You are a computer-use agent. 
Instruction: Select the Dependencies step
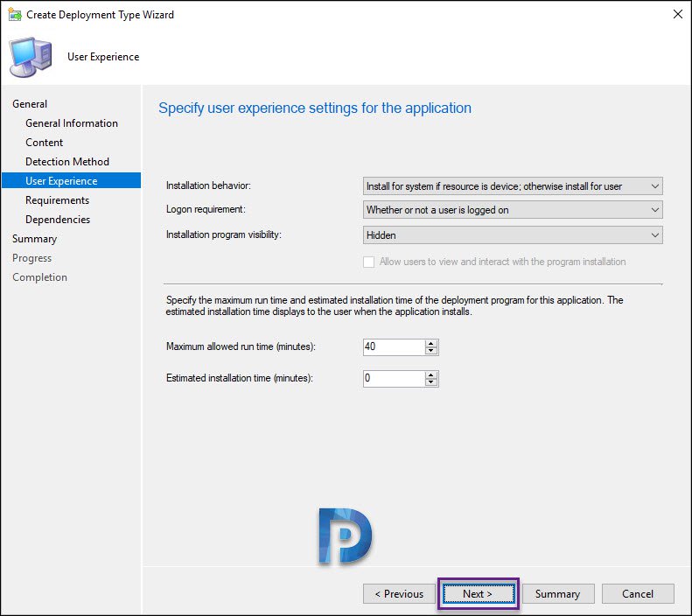pos(58,220)
